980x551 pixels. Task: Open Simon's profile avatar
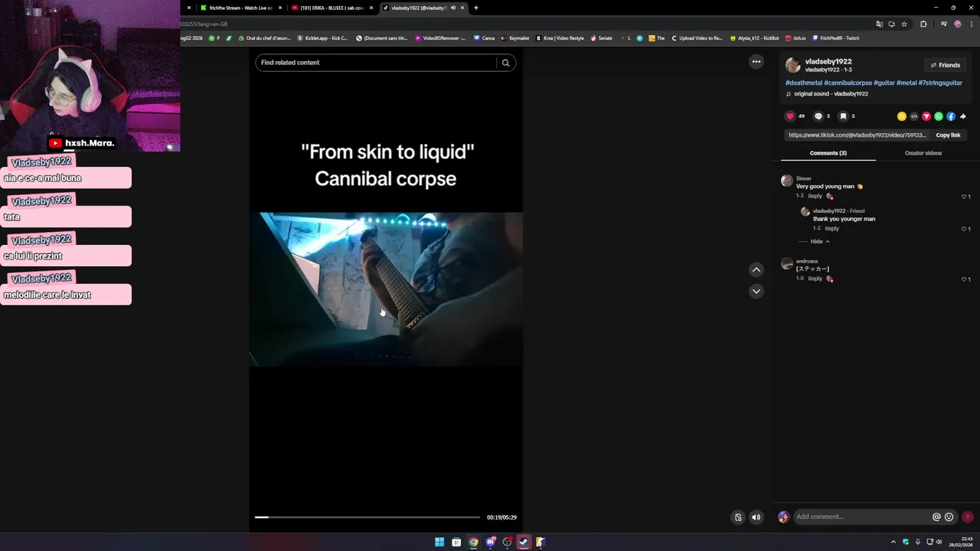coord(786,181)
